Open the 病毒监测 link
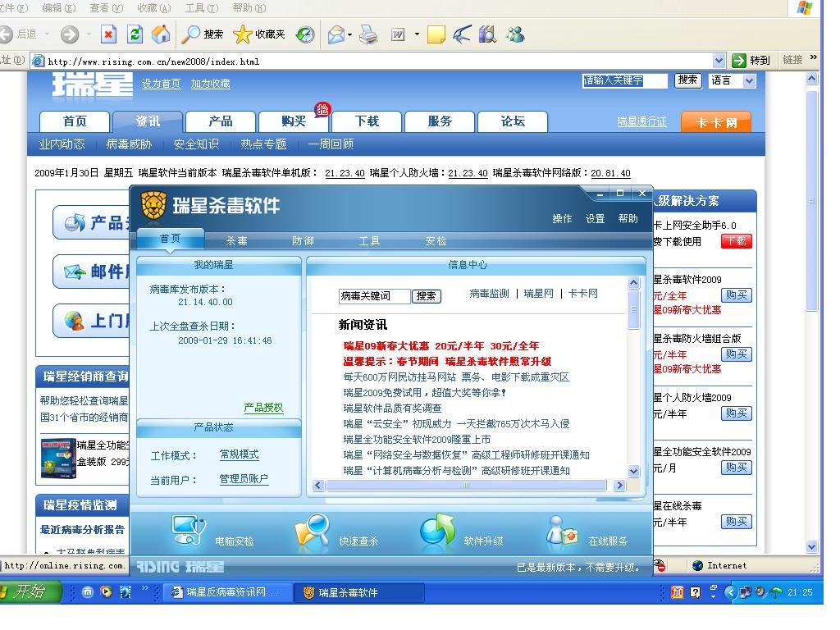840x630 pixels. (x=489, y=294)
